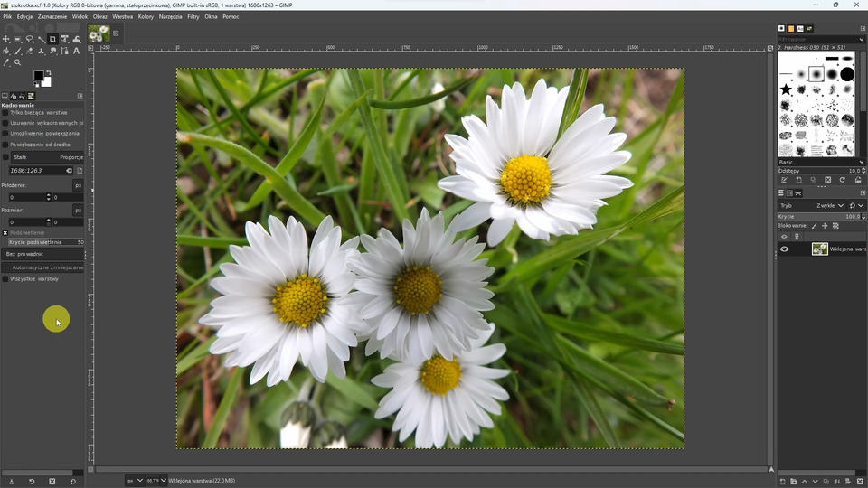Choose the Zoom magnifier tool
The image size is (868, 488).
(18, 62)
